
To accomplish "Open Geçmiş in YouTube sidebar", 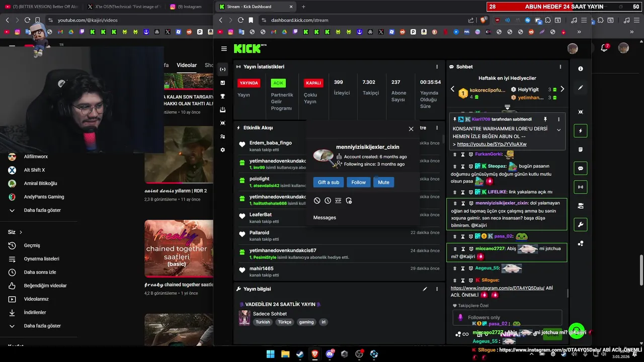I will 32,245.
